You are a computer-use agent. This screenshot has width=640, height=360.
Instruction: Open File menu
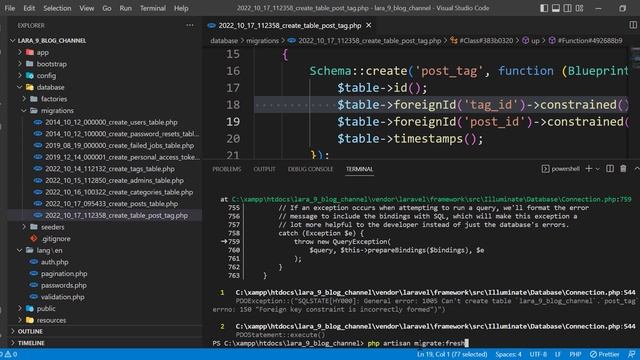pyautogui.click(x=10, y=8)
